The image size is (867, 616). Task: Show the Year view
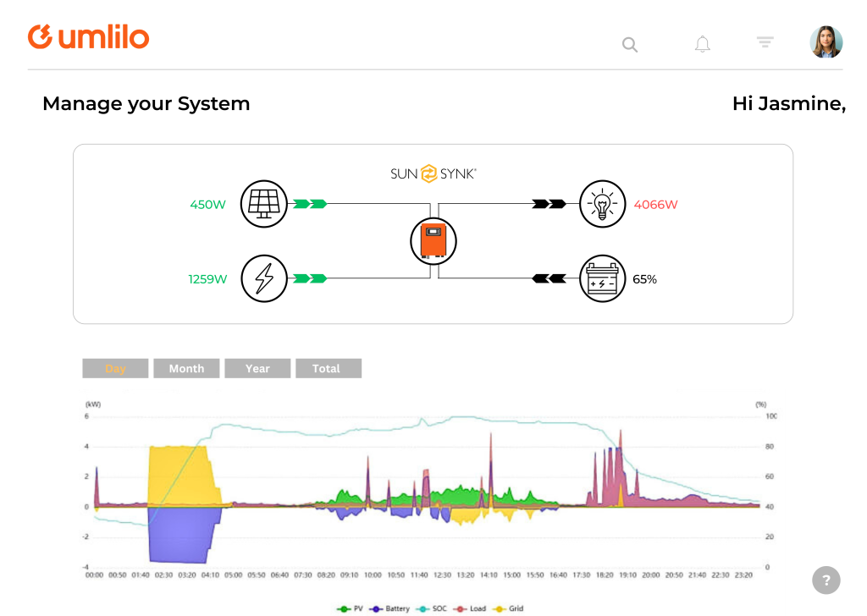pos(257,369)
